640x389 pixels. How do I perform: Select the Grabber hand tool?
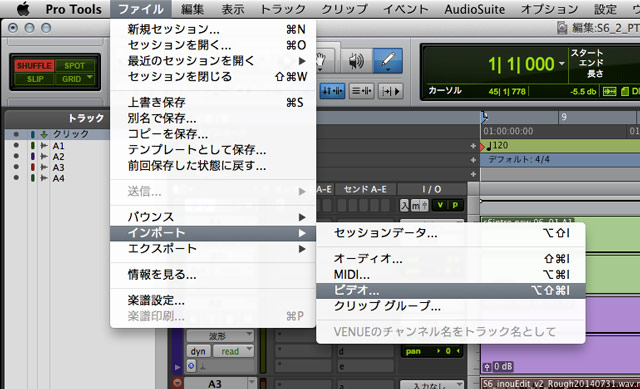[x=322, y=61]
